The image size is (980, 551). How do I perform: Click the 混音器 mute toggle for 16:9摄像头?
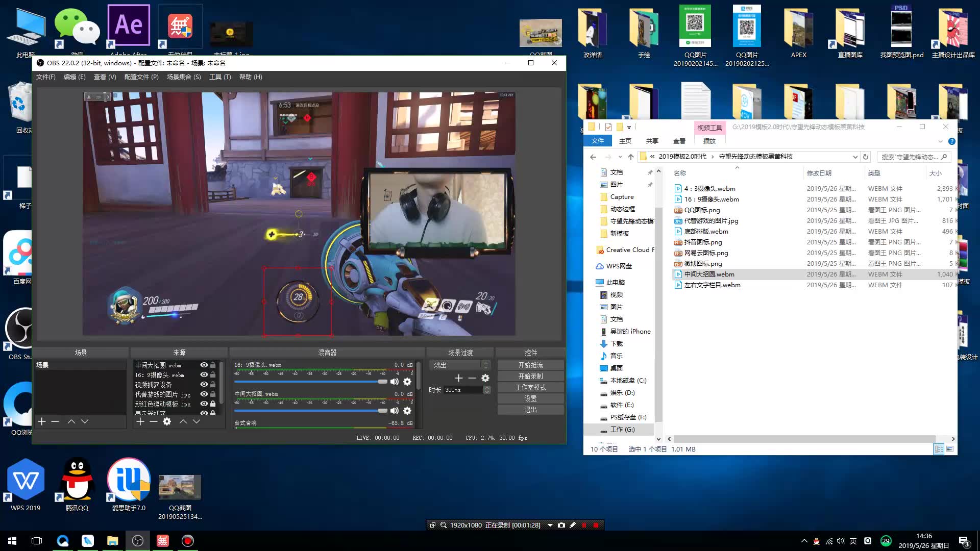click(393, 382)
